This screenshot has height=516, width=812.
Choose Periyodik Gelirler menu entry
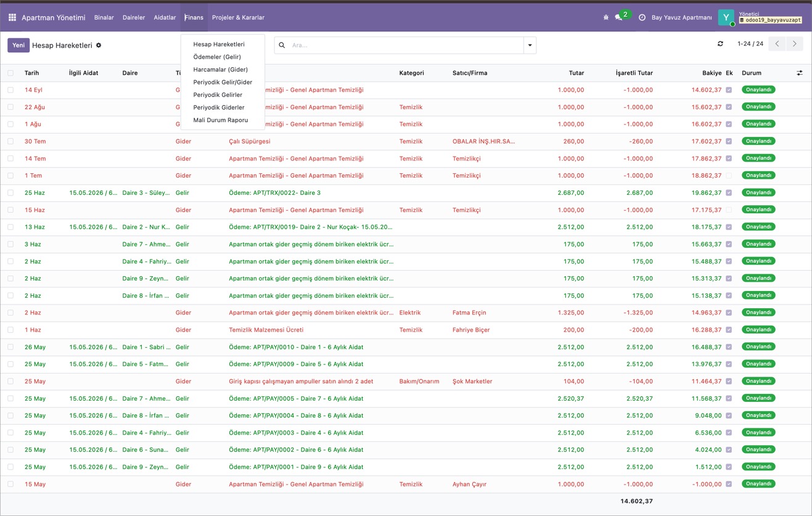pos(218,95)
